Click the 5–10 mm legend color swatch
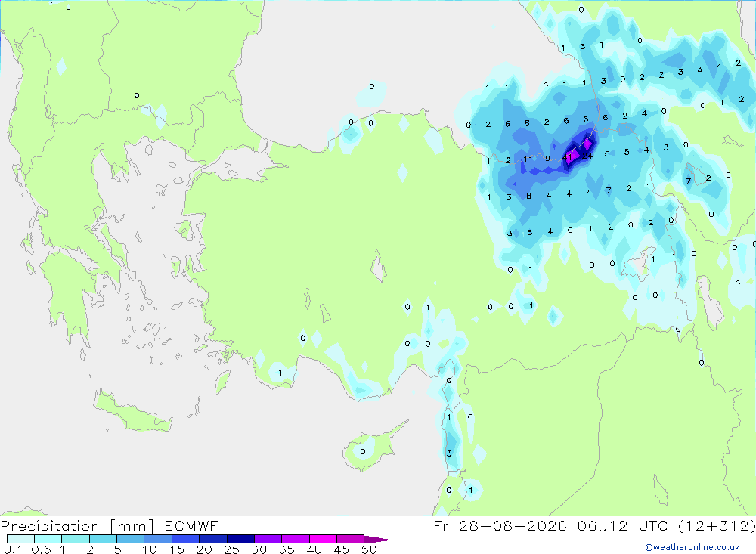This screenshot has height=554, width=756. tap(131, 539)
